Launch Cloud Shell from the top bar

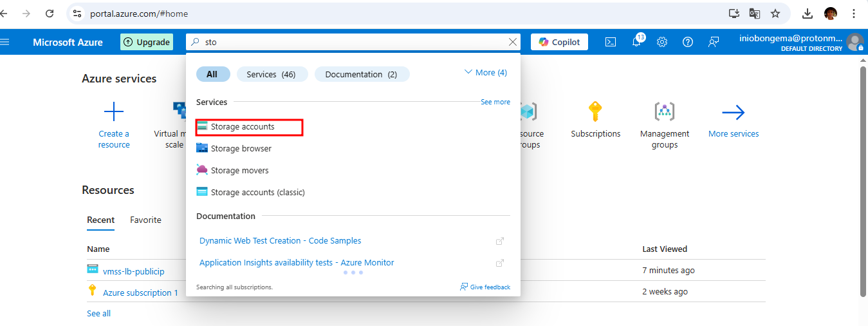point(611,42)
